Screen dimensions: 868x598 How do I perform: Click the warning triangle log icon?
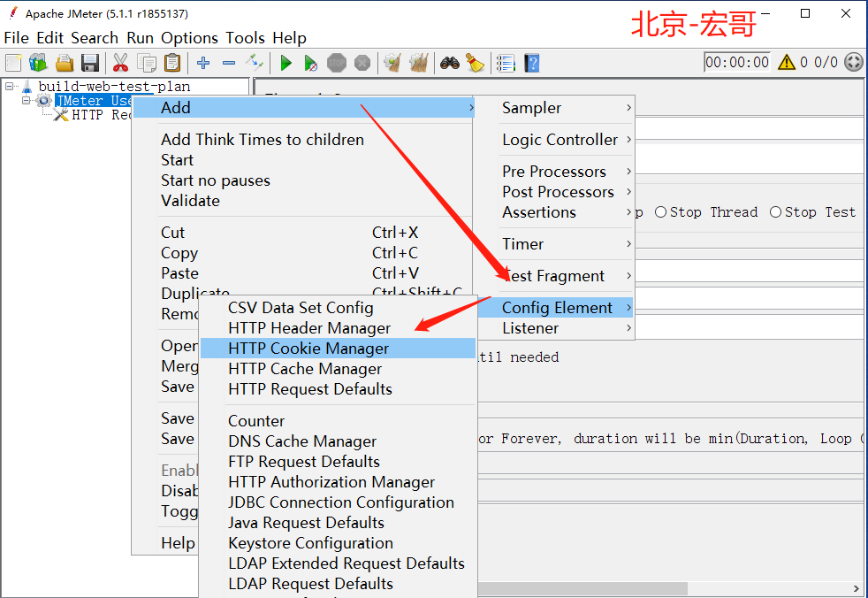(786, 62)
